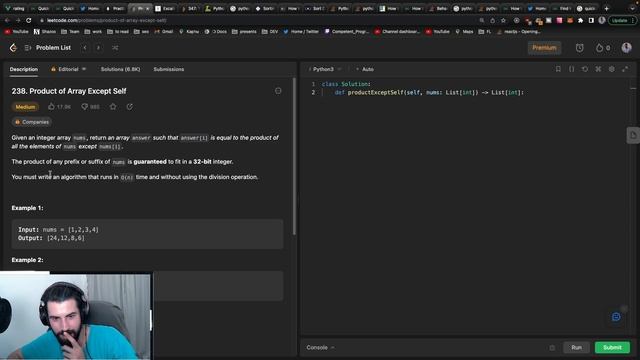Screen dimensions: 640x360
Task: Reset code to default icon
Action: pos(585,69)
